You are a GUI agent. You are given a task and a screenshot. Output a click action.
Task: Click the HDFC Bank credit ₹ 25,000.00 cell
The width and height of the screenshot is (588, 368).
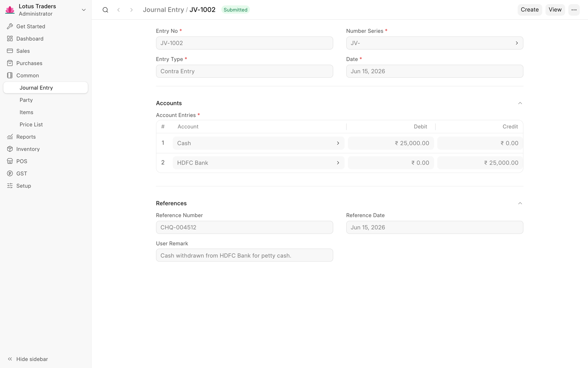[480, 163]
